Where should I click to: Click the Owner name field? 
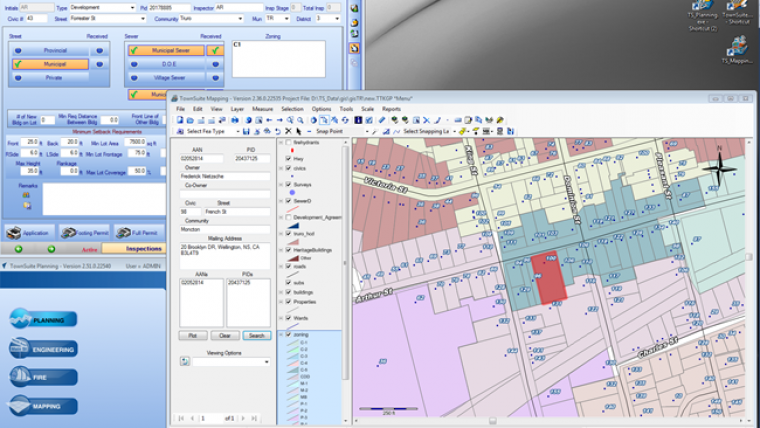tap(225, 176)
